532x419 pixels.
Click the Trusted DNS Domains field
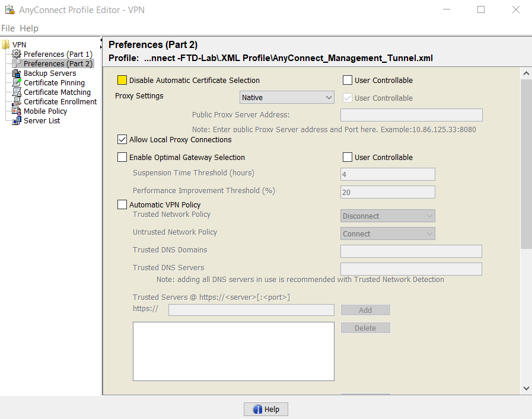pos(411,251)
